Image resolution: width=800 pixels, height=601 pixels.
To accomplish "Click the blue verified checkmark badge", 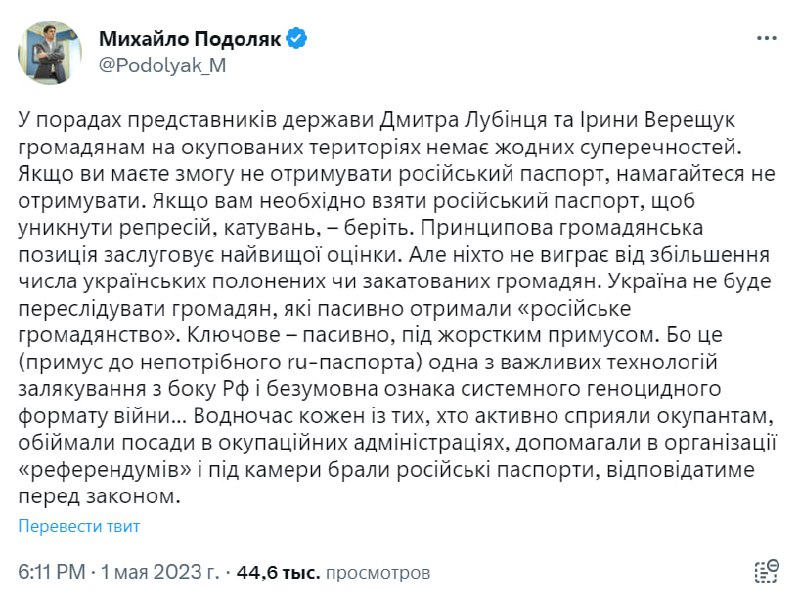I will click(x=298, y=39).
